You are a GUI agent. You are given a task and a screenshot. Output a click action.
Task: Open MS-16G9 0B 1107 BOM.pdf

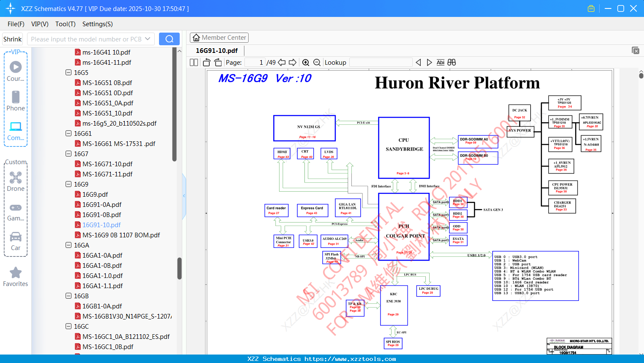click(121, 235)
